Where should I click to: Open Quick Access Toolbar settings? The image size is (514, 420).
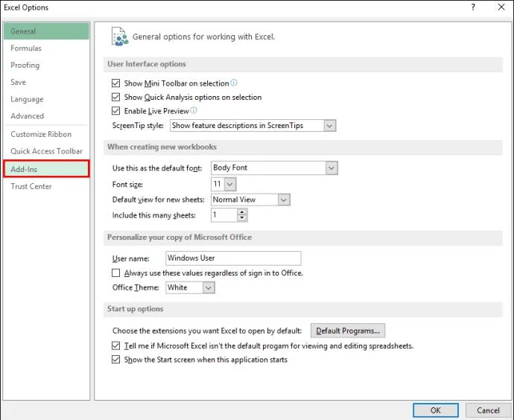[x=46, y=151]
